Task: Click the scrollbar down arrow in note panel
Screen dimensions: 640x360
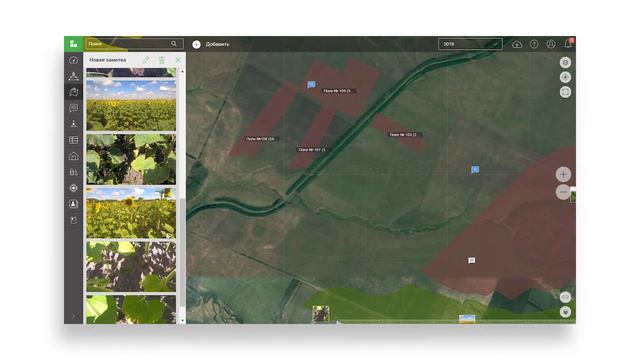Action: (182, 321)
